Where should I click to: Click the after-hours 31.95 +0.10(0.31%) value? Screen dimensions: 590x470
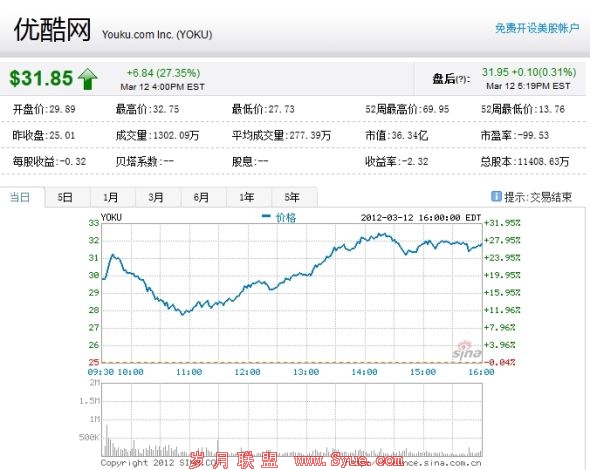pos(529,72)
